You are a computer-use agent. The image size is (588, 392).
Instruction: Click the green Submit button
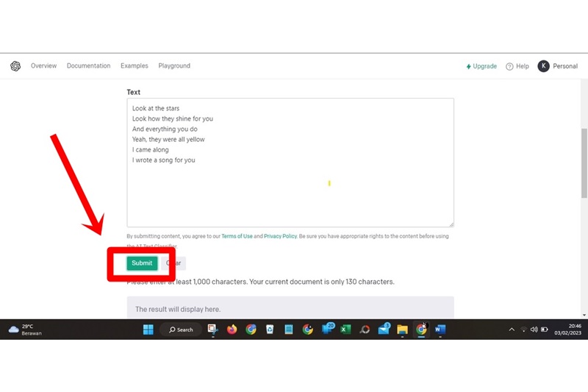(x=142, y=263)
